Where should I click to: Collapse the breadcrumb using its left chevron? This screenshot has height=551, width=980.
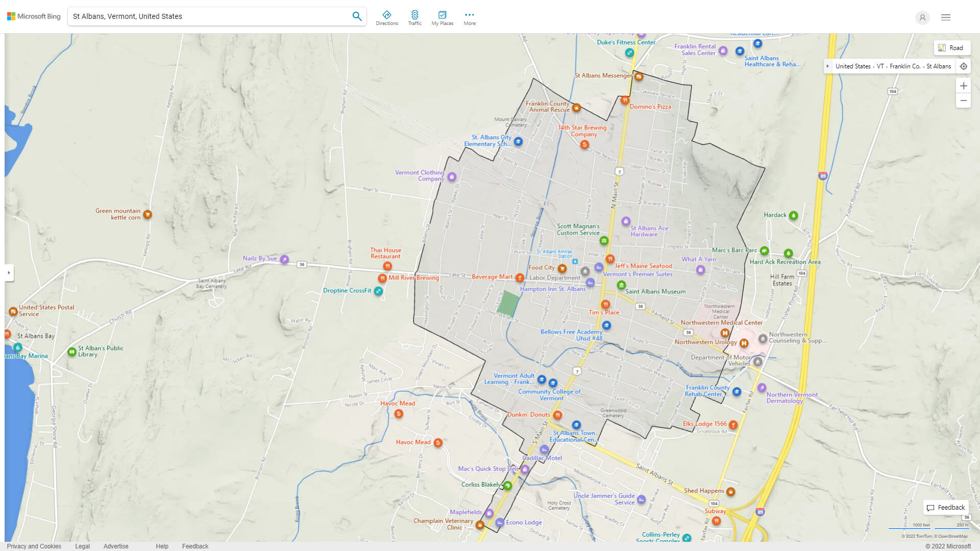point(828,66)
